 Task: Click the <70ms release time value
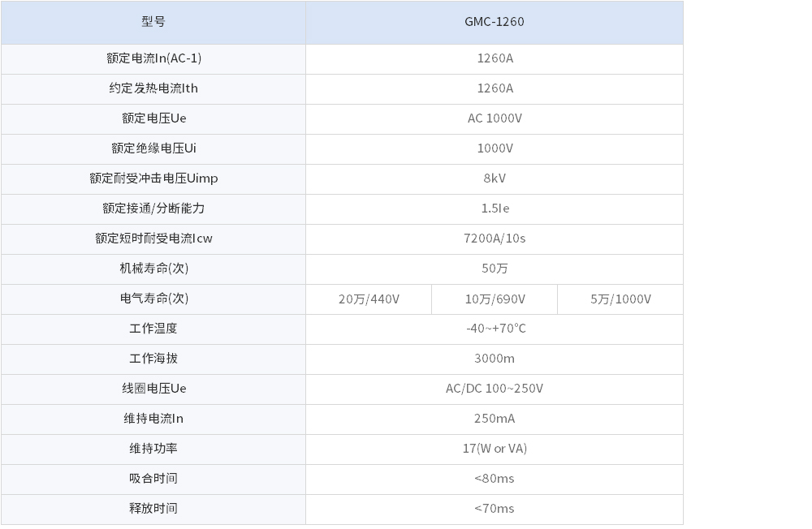point(494,509)
